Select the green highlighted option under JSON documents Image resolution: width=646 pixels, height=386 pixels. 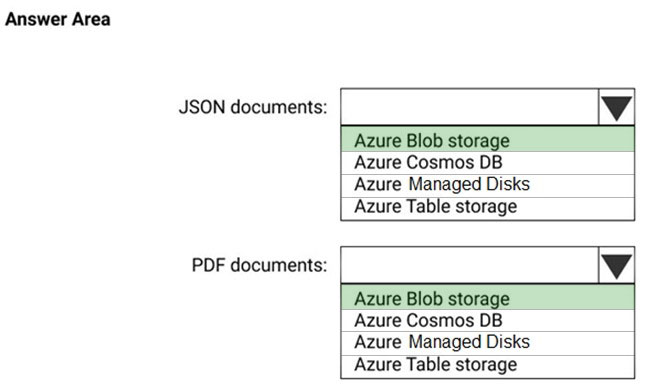click(487, 140)
